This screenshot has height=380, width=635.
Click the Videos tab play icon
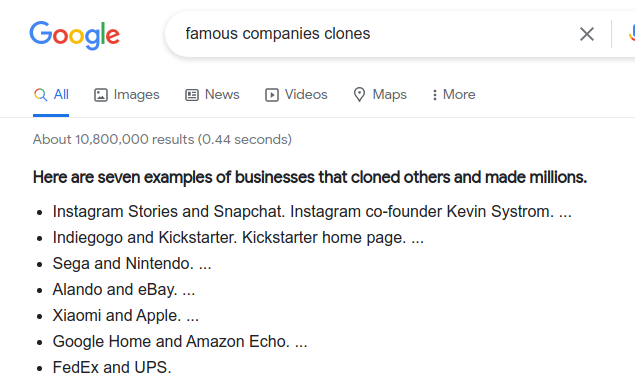tap(272, 95)
